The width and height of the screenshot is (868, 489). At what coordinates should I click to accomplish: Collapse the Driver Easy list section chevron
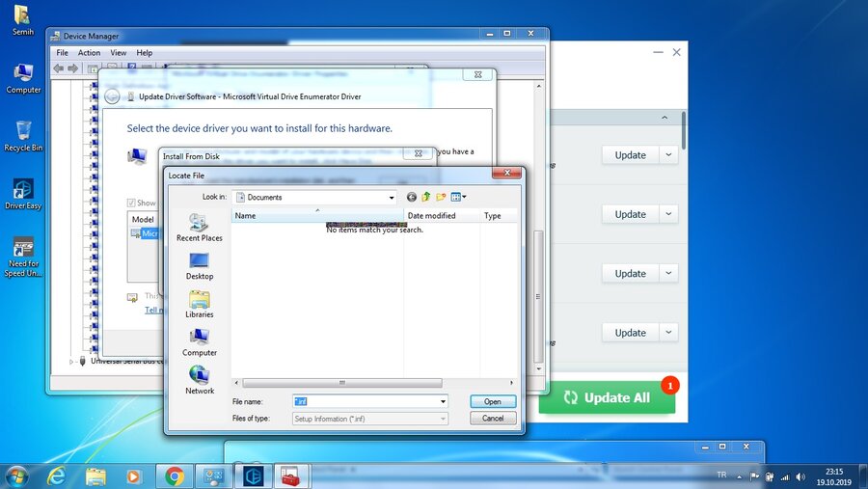click(x=665, y=118)
